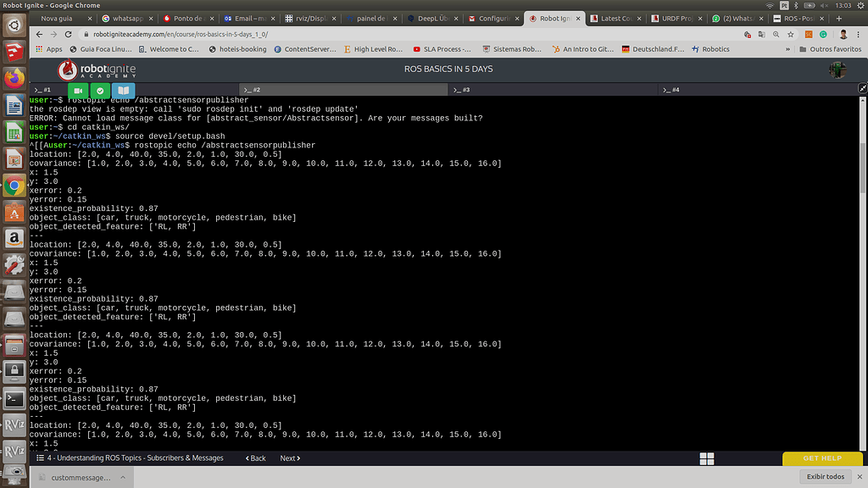868x488 pixels.
Task: Launch the terminal icon from the dock
Action: coord(13,398)
